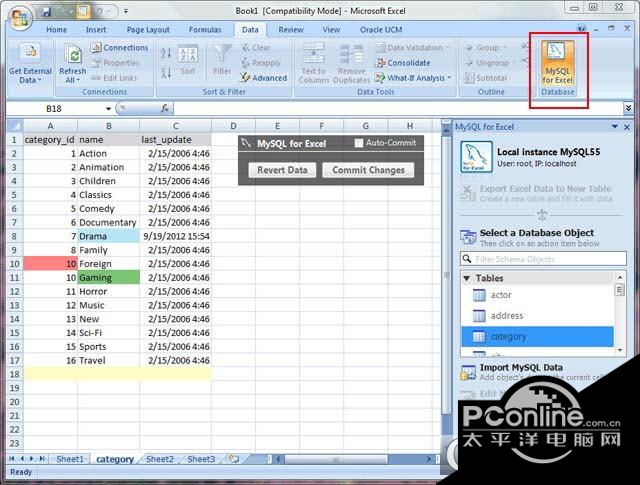Image resolution: width=640 pixels, height=485 pixels.
Task: Open the MySQL for Excel ribbon button
Action: pyautogui.click(x=557, y=63)
